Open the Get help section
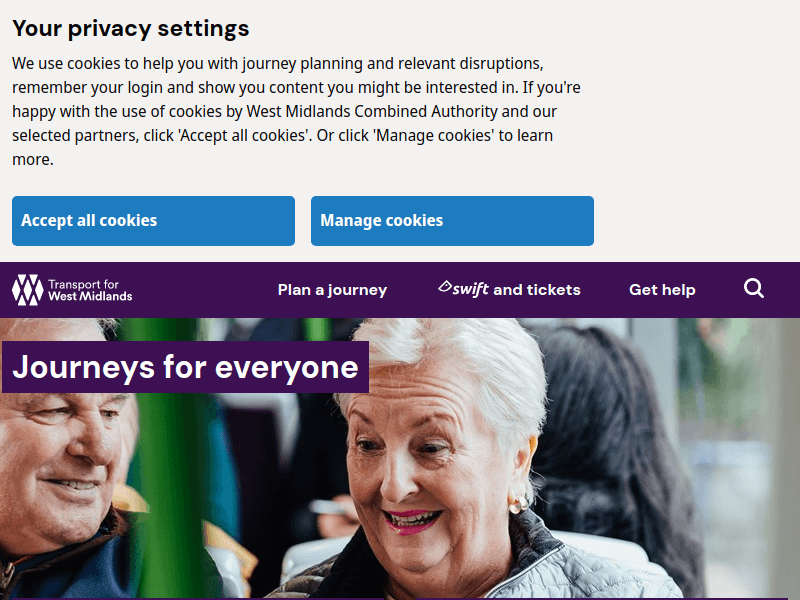Viewport: 800px width, 600px height. [662, 289]
